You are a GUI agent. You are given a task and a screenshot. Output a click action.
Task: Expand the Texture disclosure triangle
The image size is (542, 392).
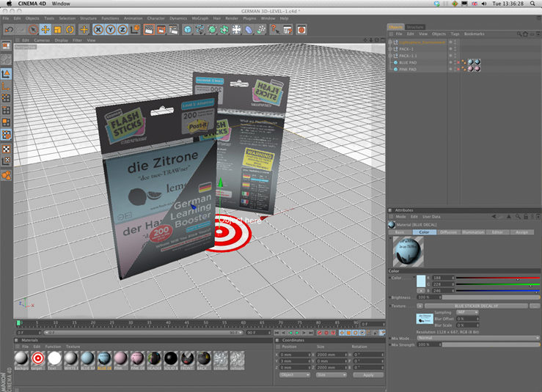(x=390, y=306)
